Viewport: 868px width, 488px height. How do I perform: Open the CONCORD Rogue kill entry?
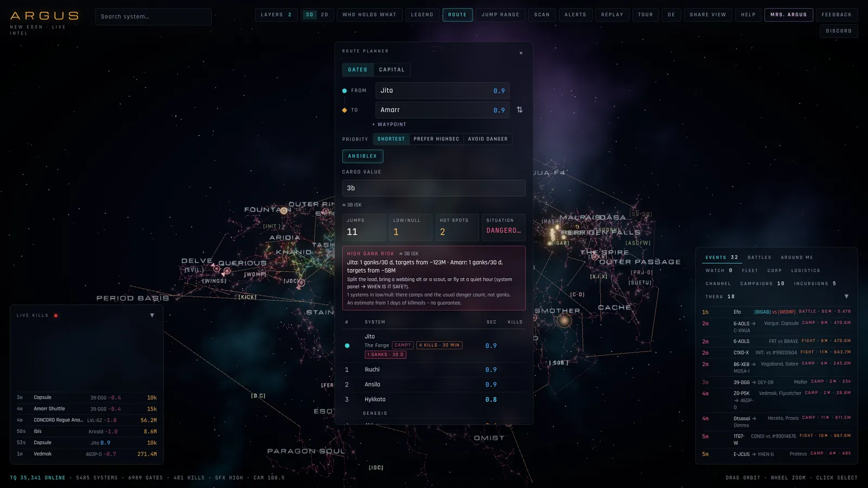pos(87,420)
